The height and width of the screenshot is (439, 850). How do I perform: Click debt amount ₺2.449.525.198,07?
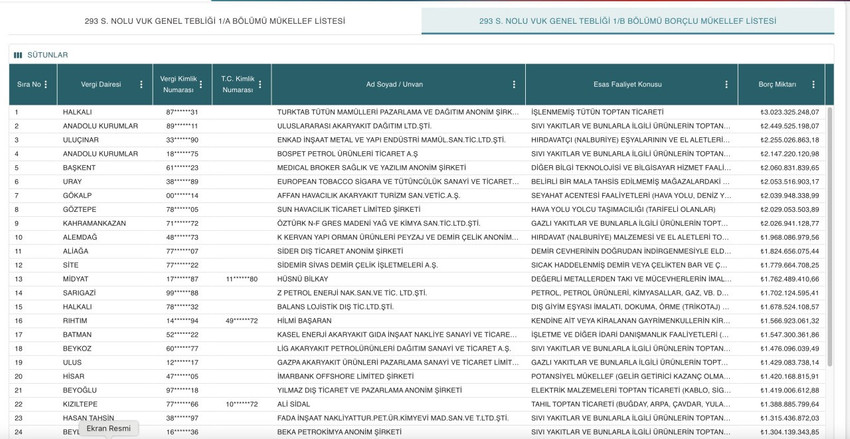790,126
